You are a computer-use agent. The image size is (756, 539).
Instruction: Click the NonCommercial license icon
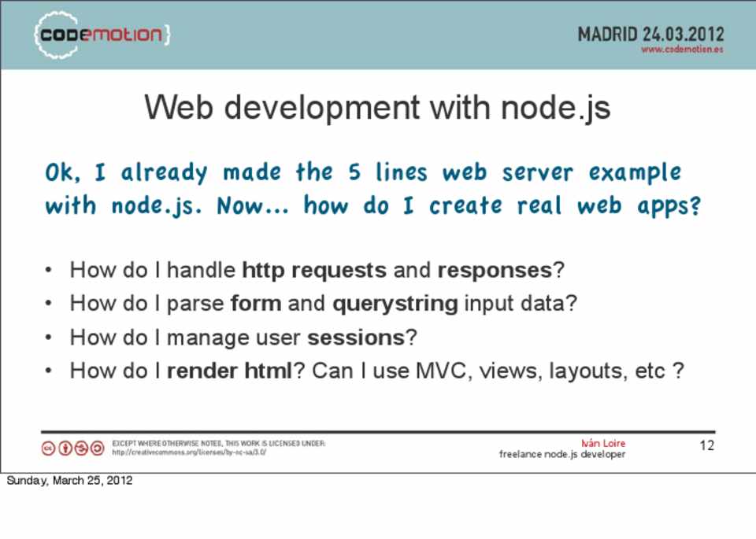(81, 448)
